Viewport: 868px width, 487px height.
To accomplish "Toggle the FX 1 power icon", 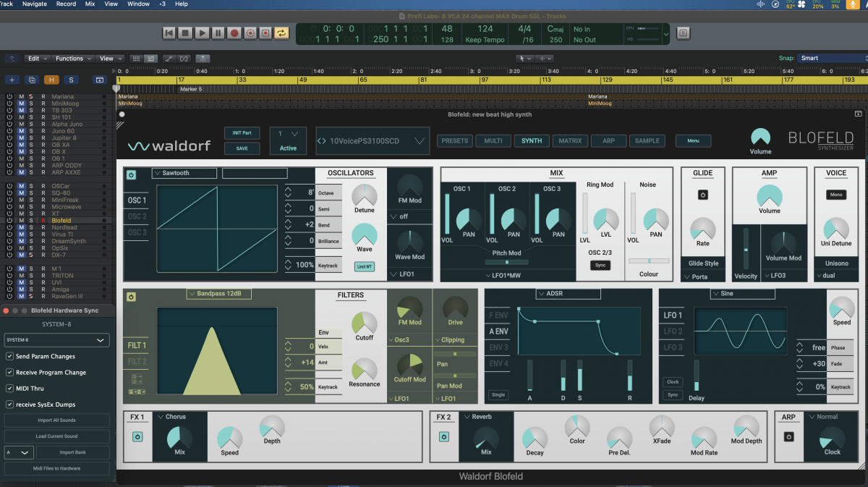I will pos(137,436).
